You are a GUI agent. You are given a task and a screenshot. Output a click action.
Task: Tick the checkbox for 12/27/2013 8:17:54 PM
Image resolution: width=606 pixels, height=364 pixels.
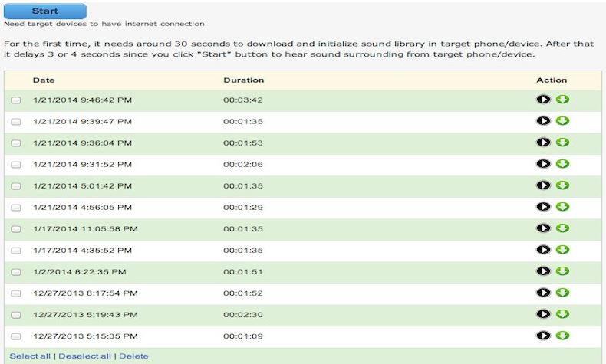[x=16, y=293]
